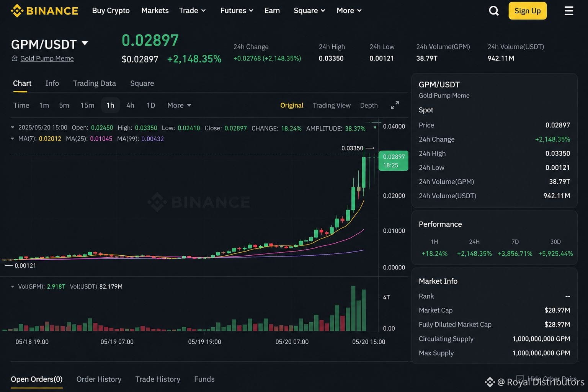Click the 0.03350 high marker on chart
588x392 pixels.
point(352,148)
